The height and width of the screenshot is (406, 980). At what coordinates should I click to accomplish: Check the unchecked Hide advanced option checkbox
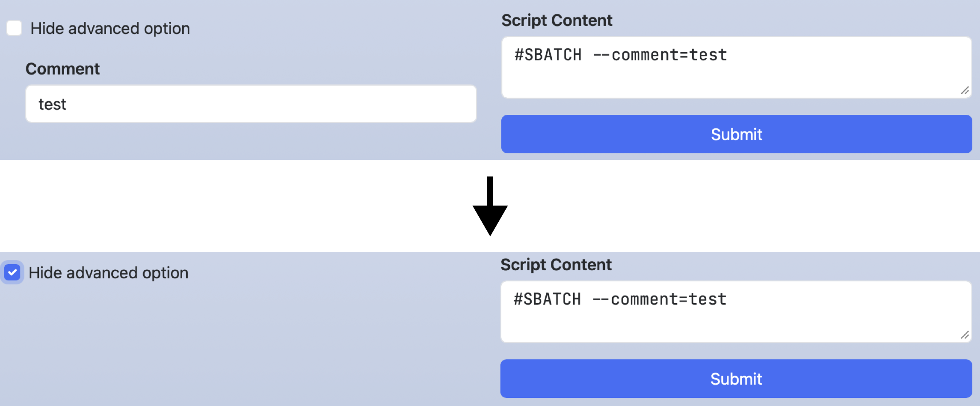pyautogui.click(x=14, y=28)
